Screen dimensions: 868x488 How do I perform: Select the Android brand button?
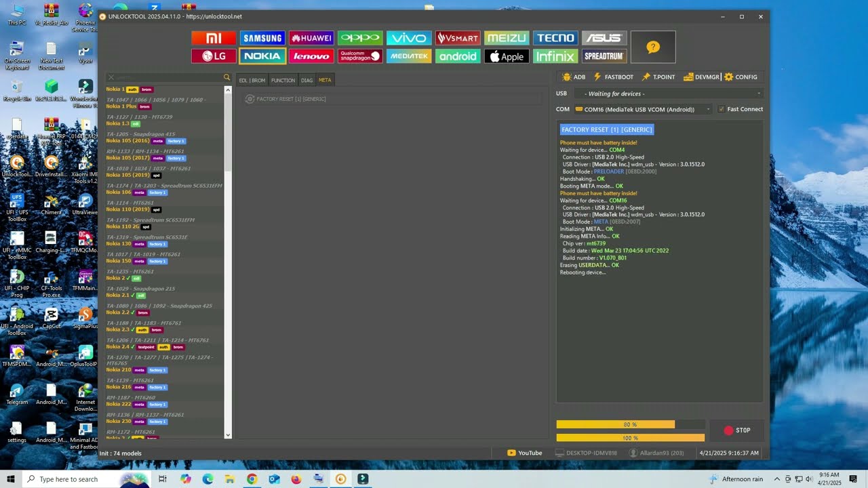pyautogui.click(x=458, y=56)
